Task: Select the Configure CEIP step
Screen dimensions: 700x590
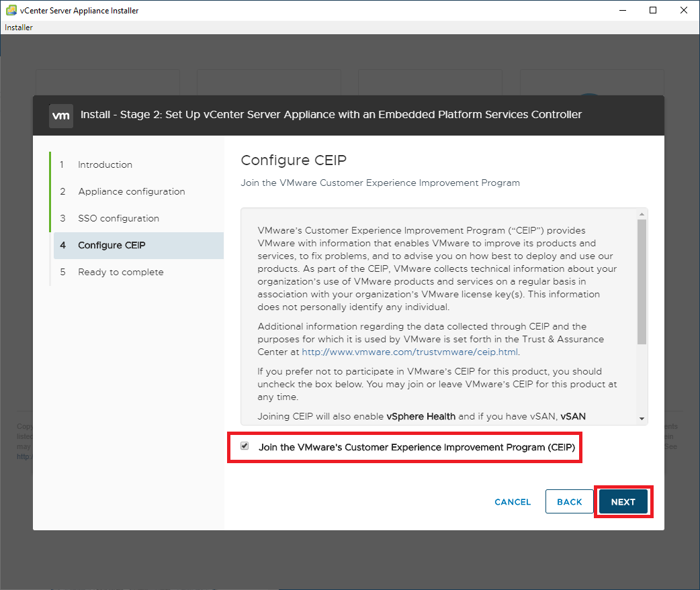Action: (x=112, y=245)
